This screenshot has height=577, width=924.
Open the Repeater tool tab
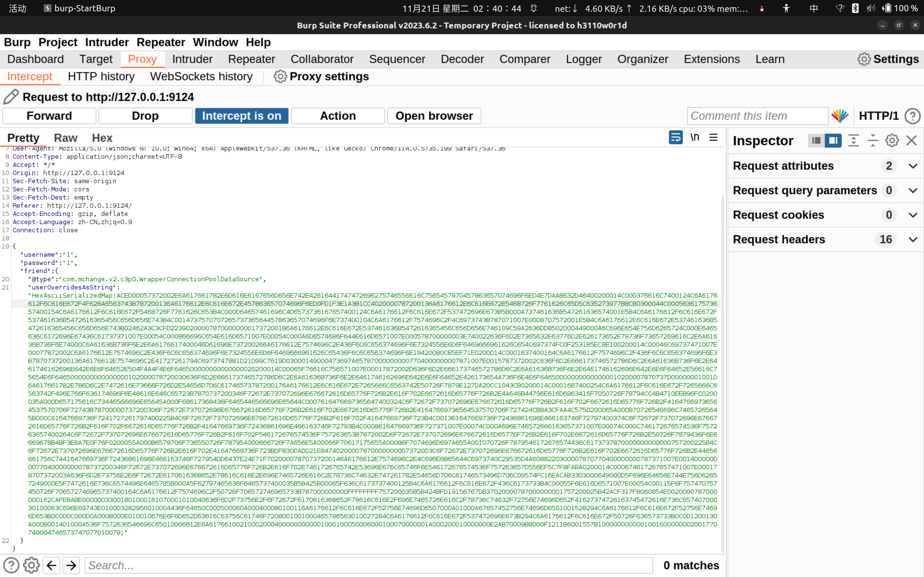[251, 59]
